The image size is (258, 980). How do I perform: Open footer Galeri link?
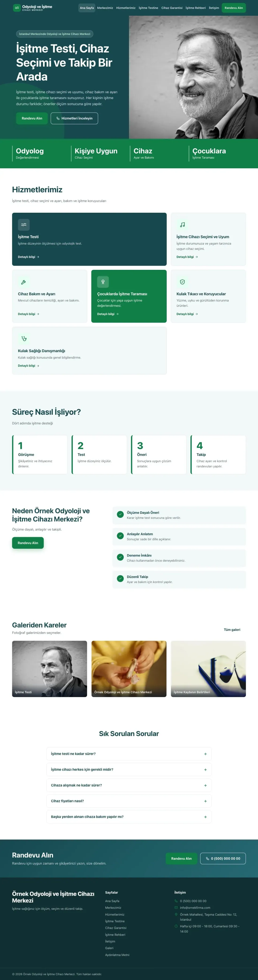click(109, 948)
